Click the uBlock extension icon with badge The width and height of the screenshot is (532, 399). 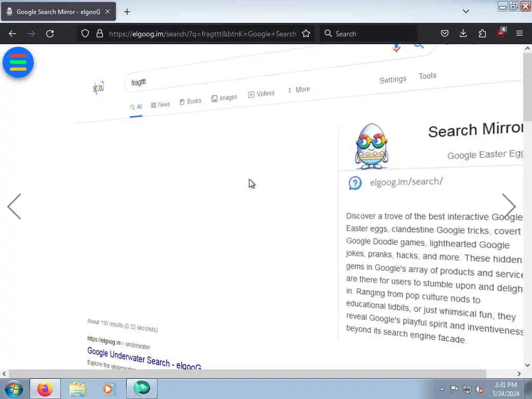(501, 33)
